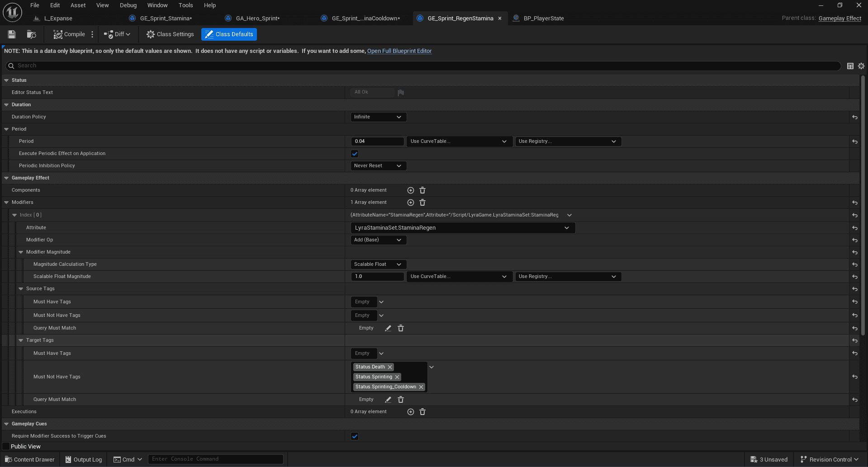Reset Target Must Not Have Tags to default
The image size is (868, 467).
pos(855,377)
